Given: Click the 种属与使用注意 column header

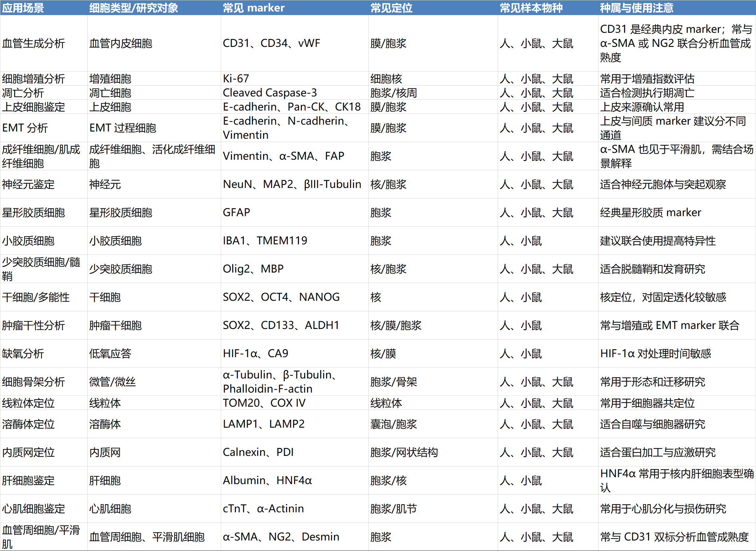Looking at the screenshot, I should point(637,8).
